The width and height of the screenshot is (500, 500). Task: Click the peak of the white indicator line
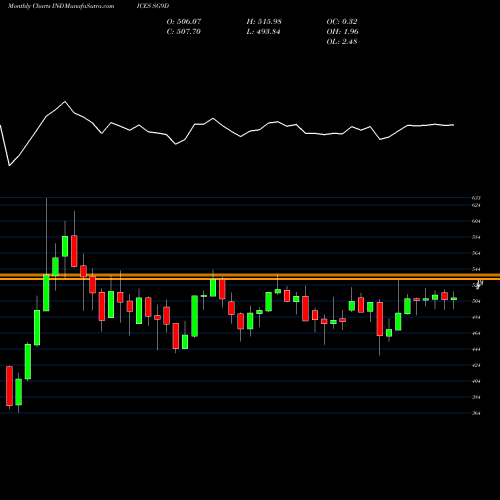coord(65,101)
